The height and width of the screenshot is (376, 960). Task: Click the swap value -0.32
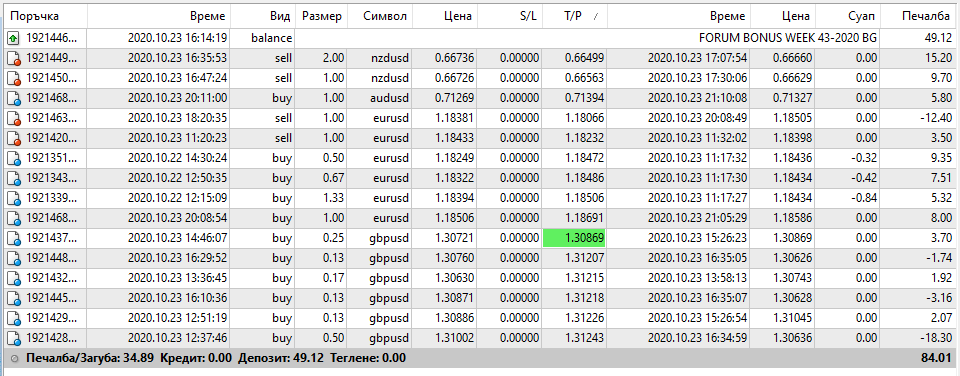(865, 158)
